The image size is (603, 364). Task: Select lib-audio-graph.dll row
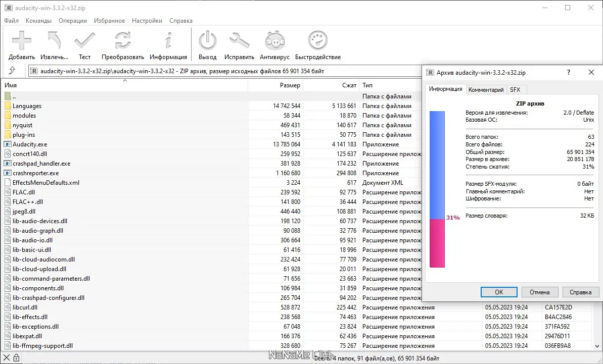pyautogui.click(x=211, y=231)
